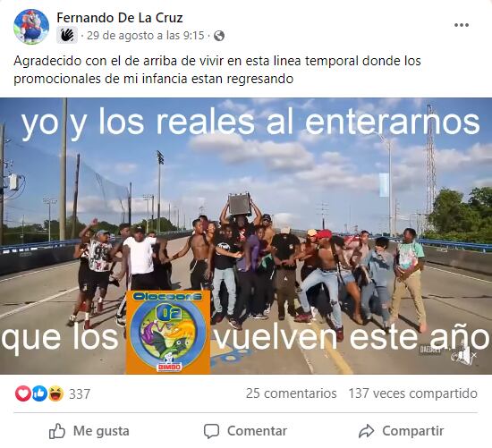Click the laughing face reaction icon
This screenshot has width=492, height=448.
coord(56,393)
